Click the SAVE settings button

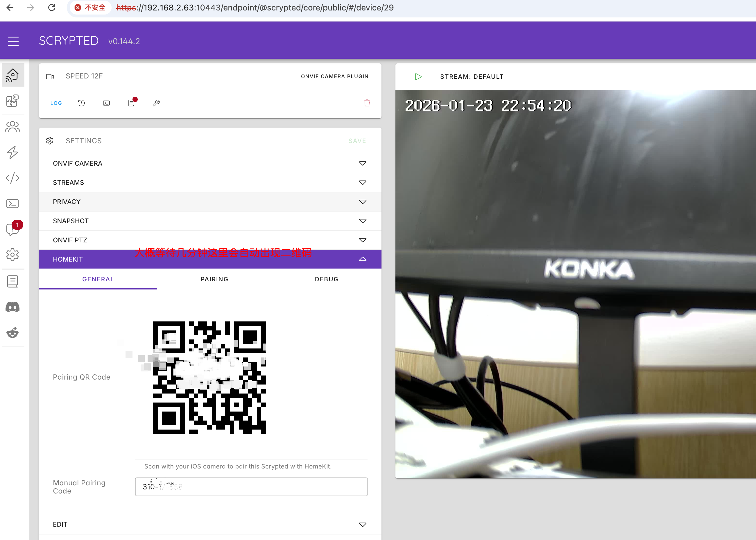(357, 141)
